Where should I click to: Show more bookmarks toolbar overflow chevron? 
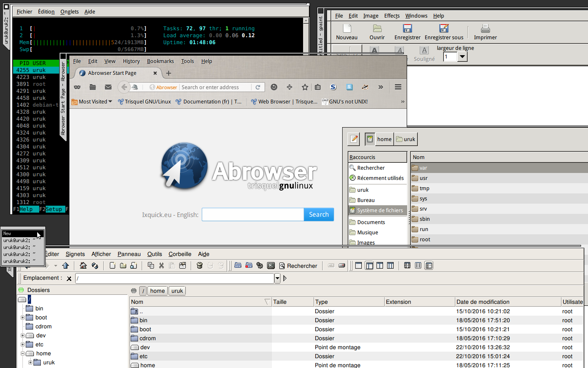click(403, 102)
